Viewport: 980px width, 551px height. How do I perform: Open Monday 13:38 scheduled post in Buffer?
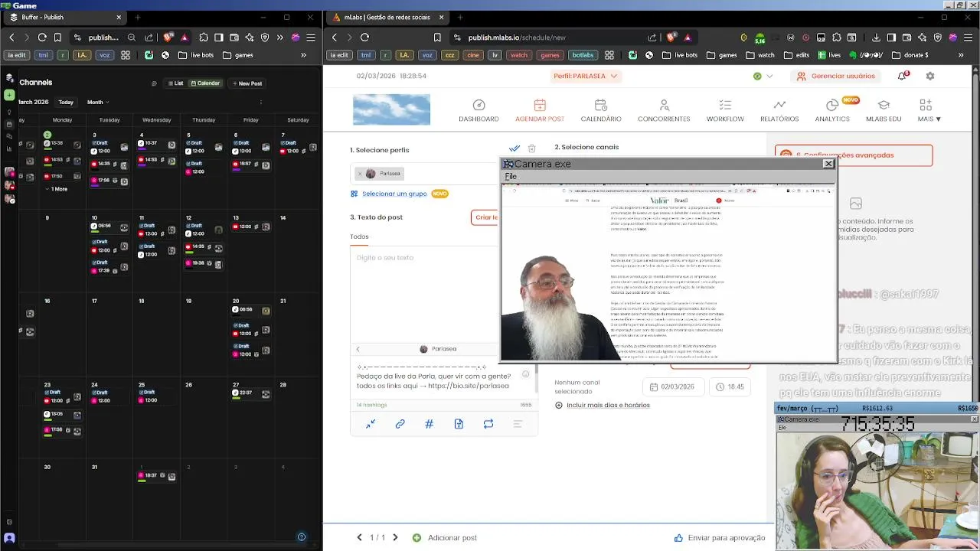click(x=64, y=143)
